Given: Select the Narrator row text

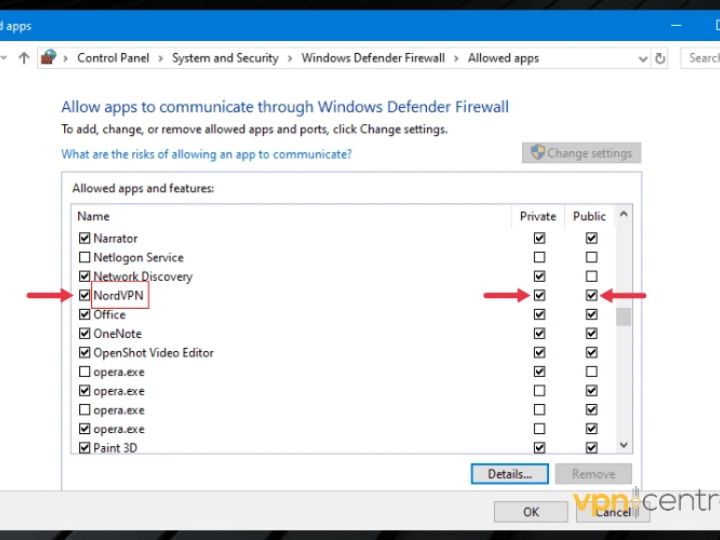Looking at the screenshot, I should [115, 238].
